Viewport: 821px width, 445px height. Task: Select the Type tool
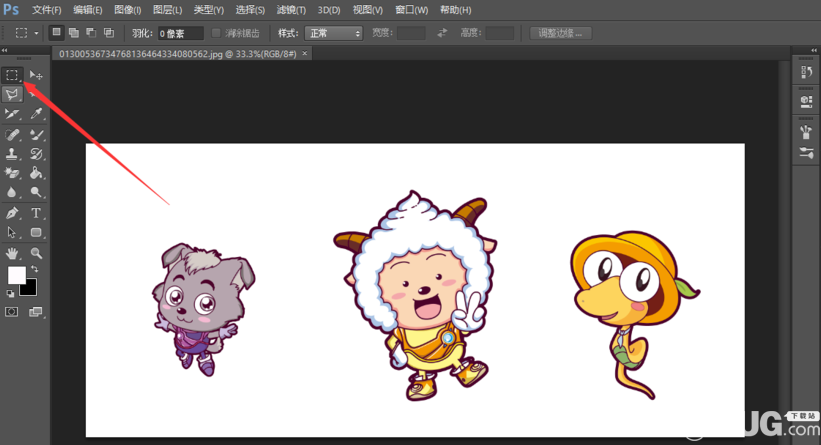[x=36, y=213]
